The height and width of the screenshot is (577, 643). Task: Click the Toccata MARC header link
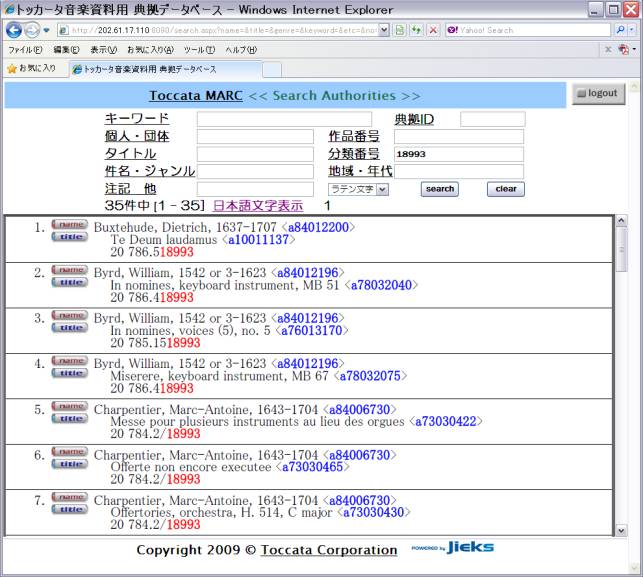tap(196, 96)
